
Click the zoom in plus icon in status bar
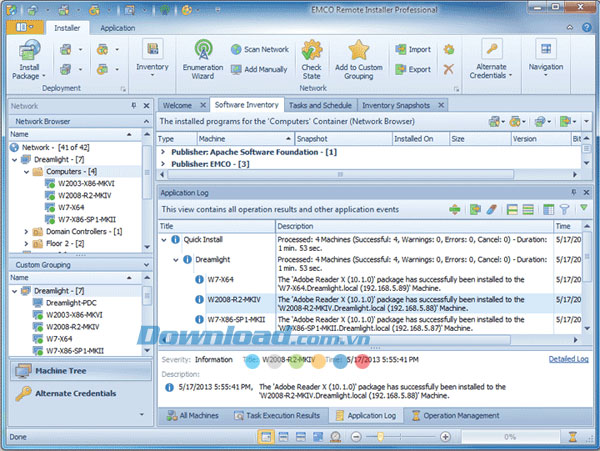pyautogui.click(x=445, y=436)
